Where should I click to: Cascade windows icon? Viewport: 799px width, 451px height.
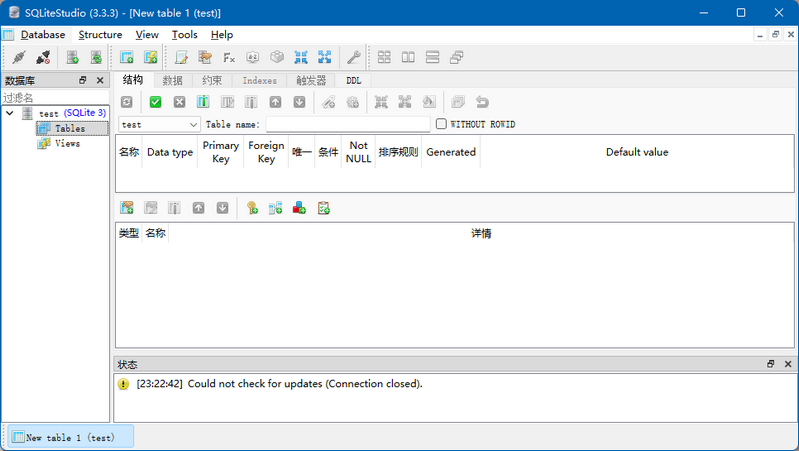(457, 57)
